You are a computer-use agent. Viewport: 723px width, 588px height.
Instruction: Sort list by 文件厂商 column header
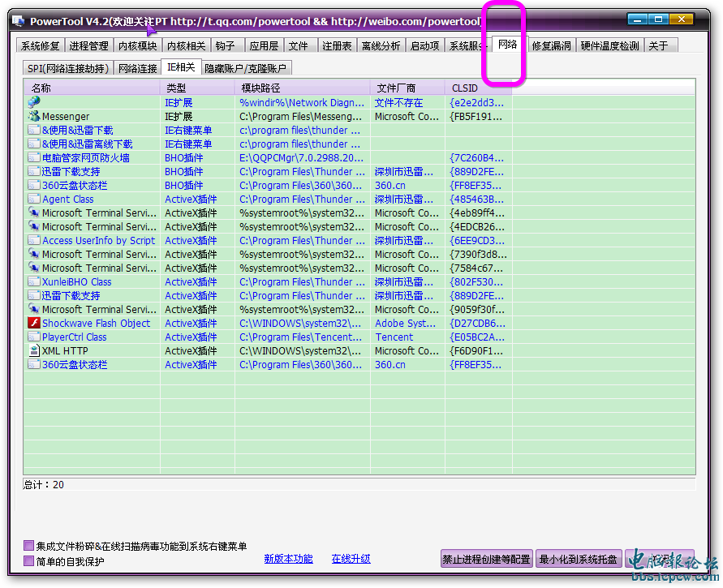407,88
